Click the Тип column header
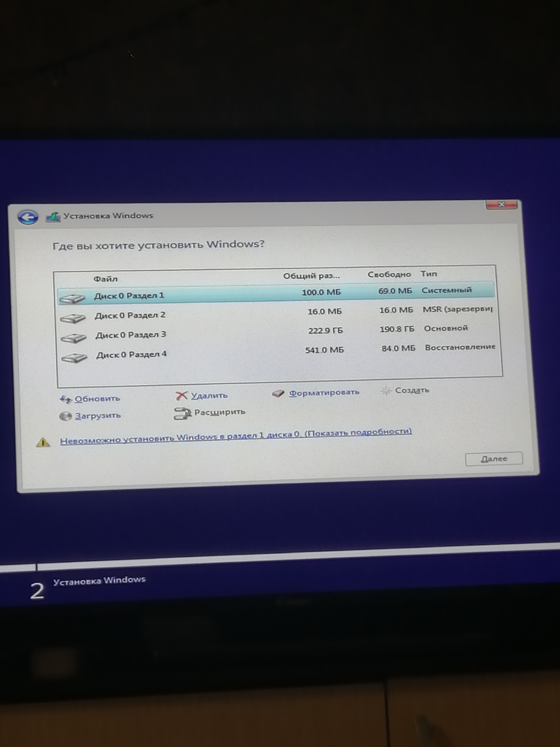The image size is (560, 747). pyautogui.click(x=428, y=274)
